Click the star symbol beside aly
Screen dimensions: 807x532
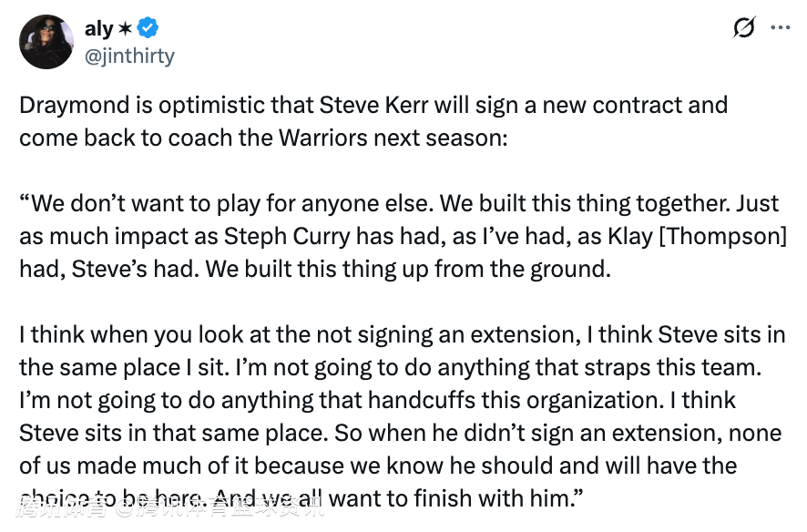point(126,28)
